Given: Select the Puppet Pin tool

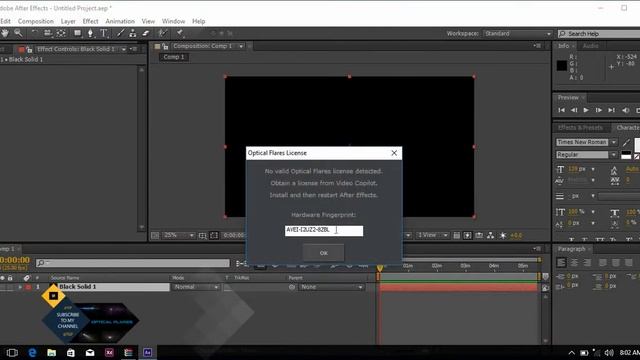Looking at the screenshot, I should point(180,33).
